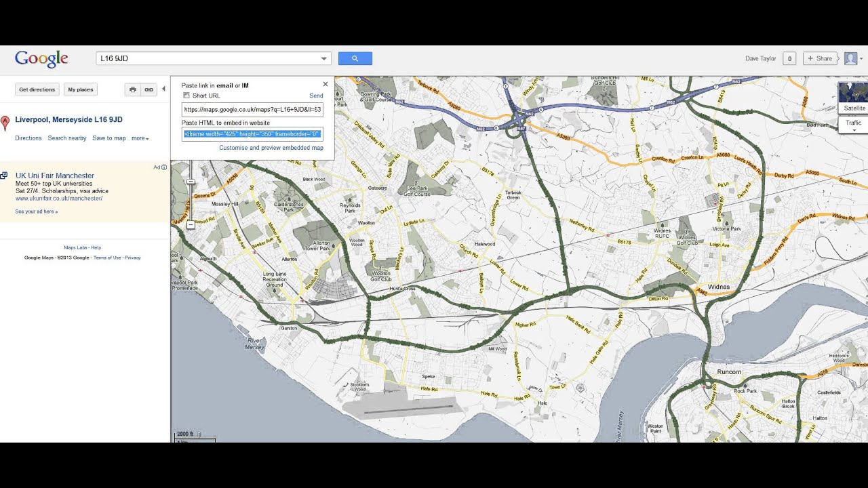Click the Mossley Hill map label

pyautogui.click(x=225, y=203)
